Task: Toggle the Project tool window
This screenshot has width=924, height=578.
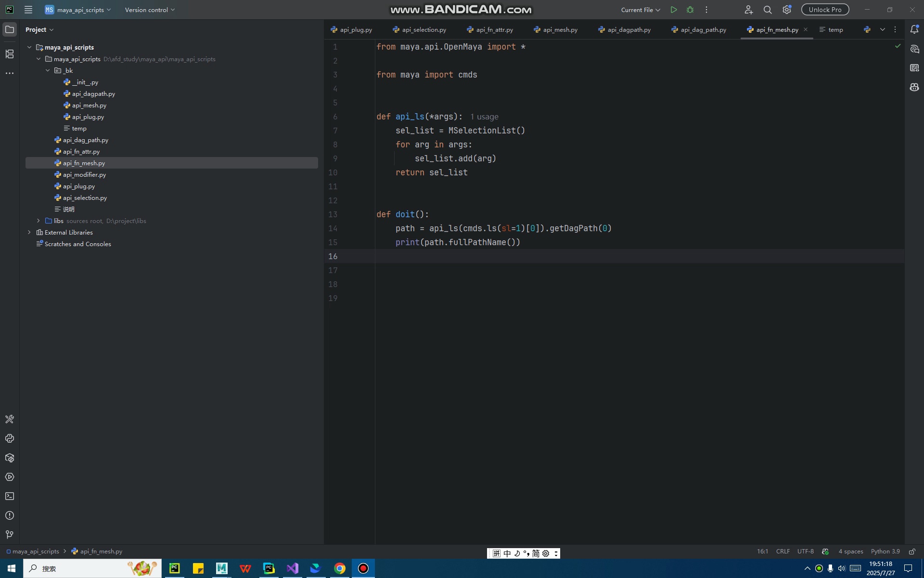Action: click(x=10, y=29)
